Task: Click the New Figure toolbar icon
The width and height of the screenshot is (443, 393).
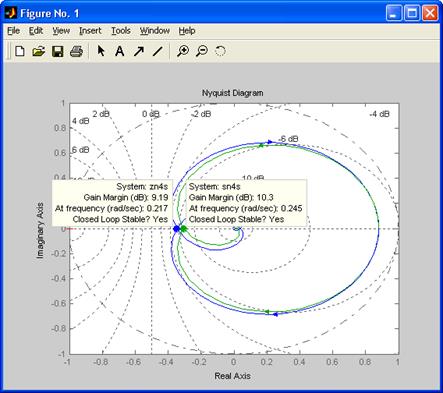Action: click(x=20, y=51)
